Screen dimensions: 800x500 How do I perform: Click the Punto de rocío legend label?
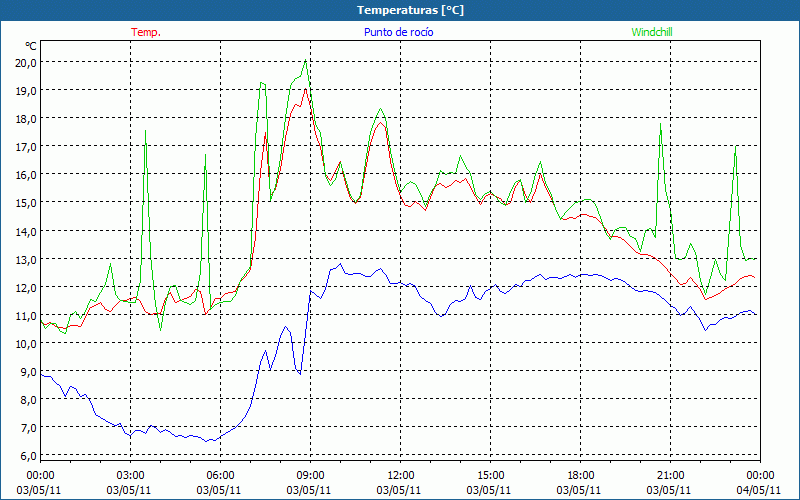click(x=398, y=32)
